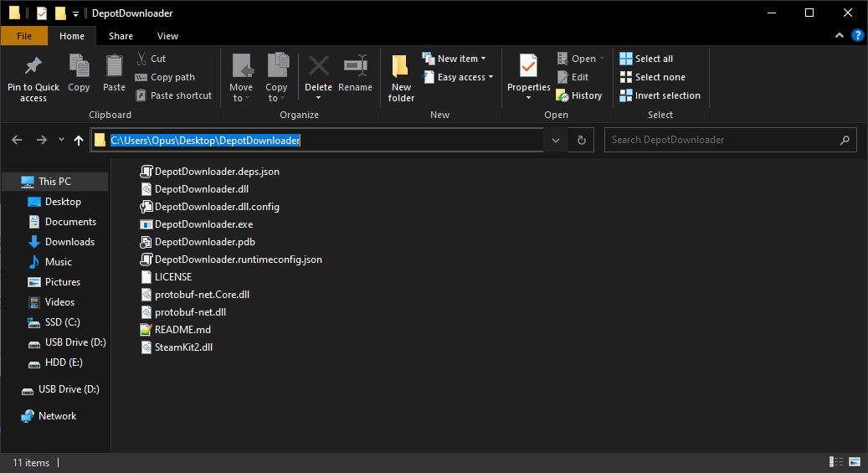Select DepotDownloader.deps.json file
868x473 pixels.
[x=210, y=172]
